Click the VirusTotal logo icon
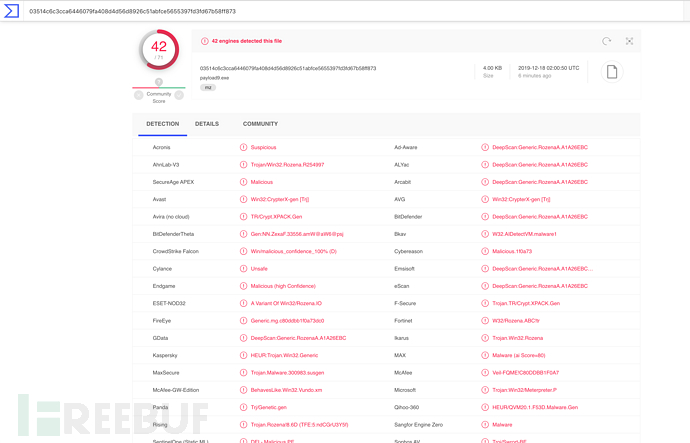 click(x=11, y=11)
